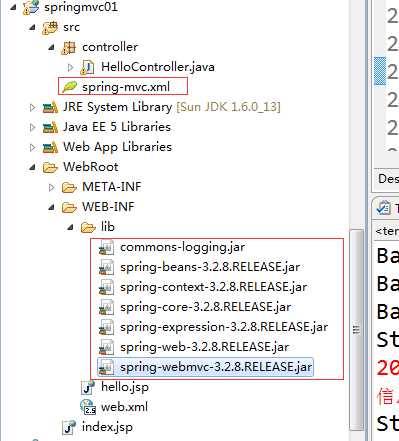The height and width of the screenshot is (441, 399).
Task: Select the WEB-INF folder label
Action: pos(108,207)
